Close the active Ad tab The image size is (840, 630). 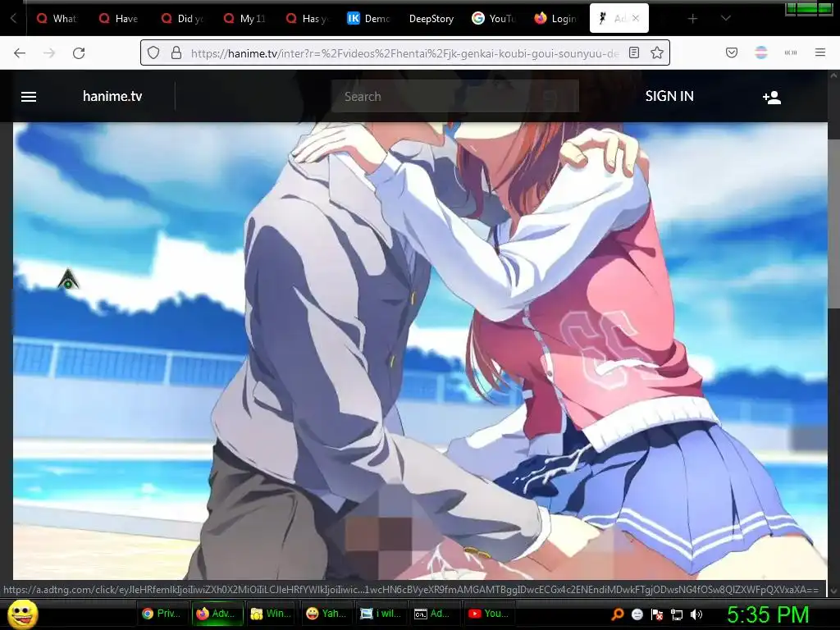(x=636, y=18)
